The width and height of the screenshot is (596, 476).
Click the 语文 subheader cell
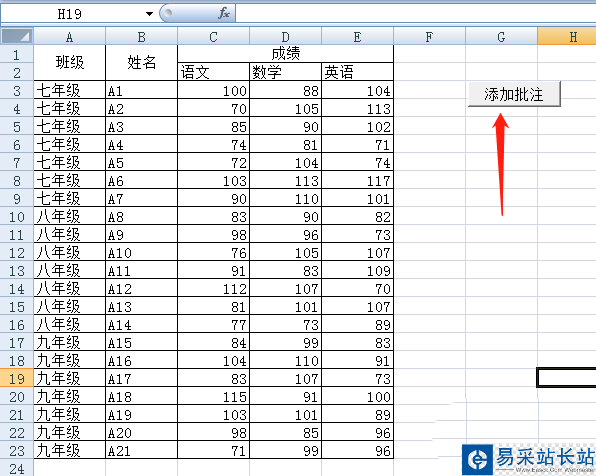point(213,72)
